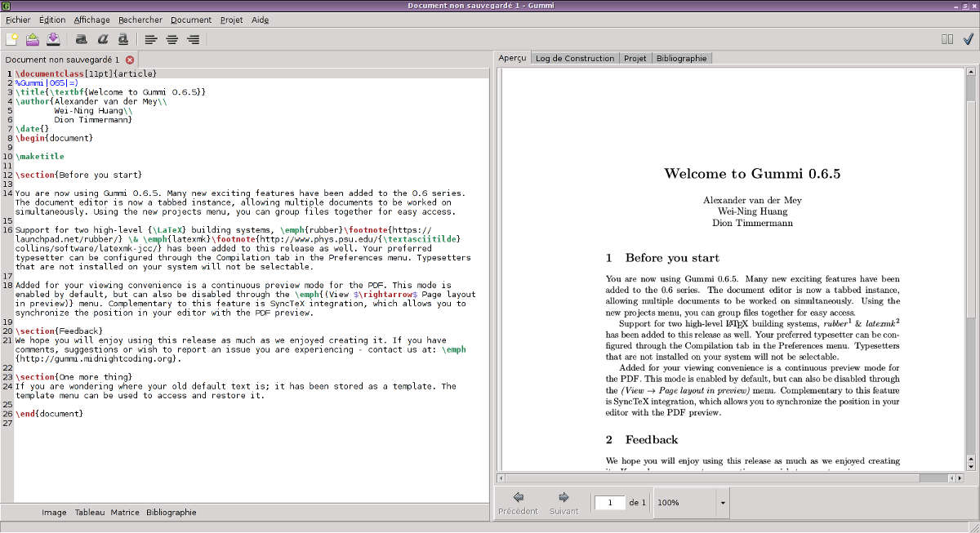The width and height of the screenshot is (980, 533).
Task: Click 'Welcome to Gummi 0.6.5' preview title
Action: [752, 173]
